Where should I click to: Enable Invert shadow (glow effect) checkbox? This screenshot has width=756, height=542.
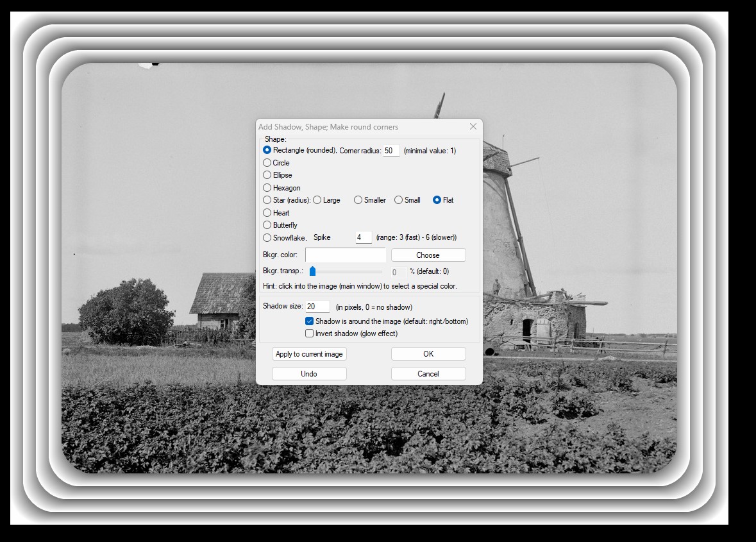point(310,334)
